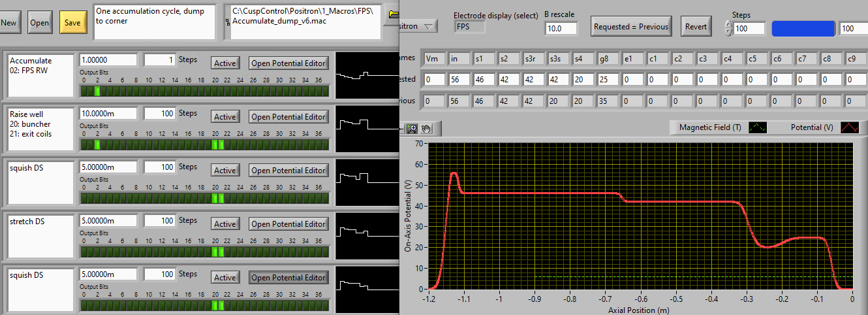Click Raise well duration field 10.0000m
Viewport: 868px width, 315px height.
[108, 114]
